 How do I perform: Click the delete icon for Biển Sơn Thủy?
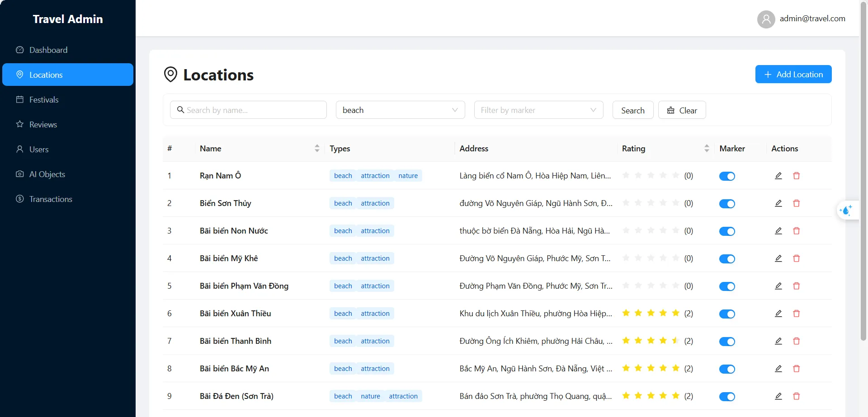pyautogui.click(x=797, y=203)
